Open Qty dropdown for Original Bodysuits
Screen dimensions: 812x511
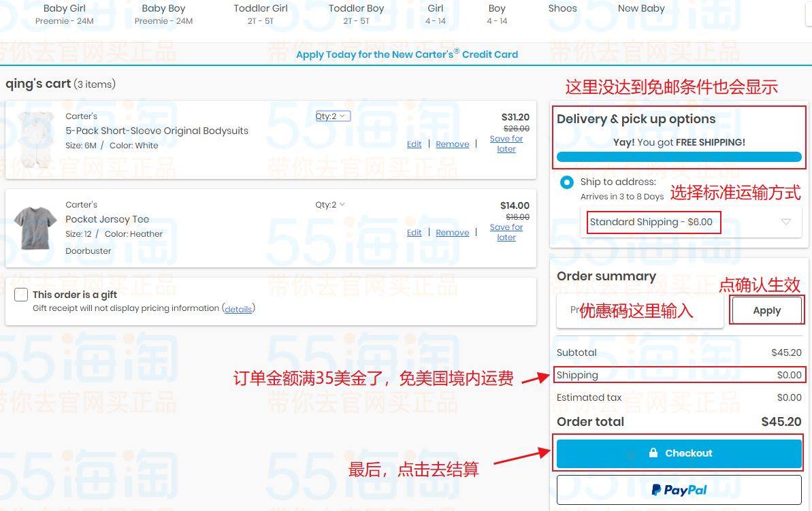coord(333,116)
